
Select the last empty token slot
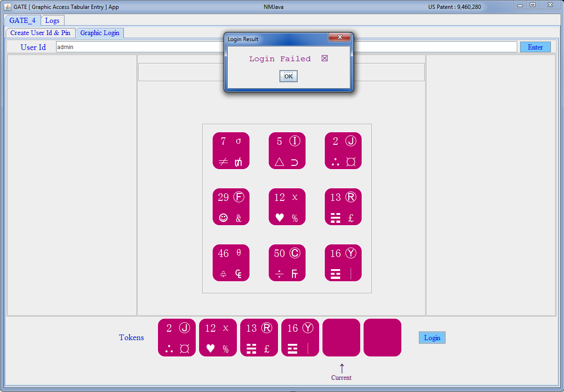(x=382, y=337)
